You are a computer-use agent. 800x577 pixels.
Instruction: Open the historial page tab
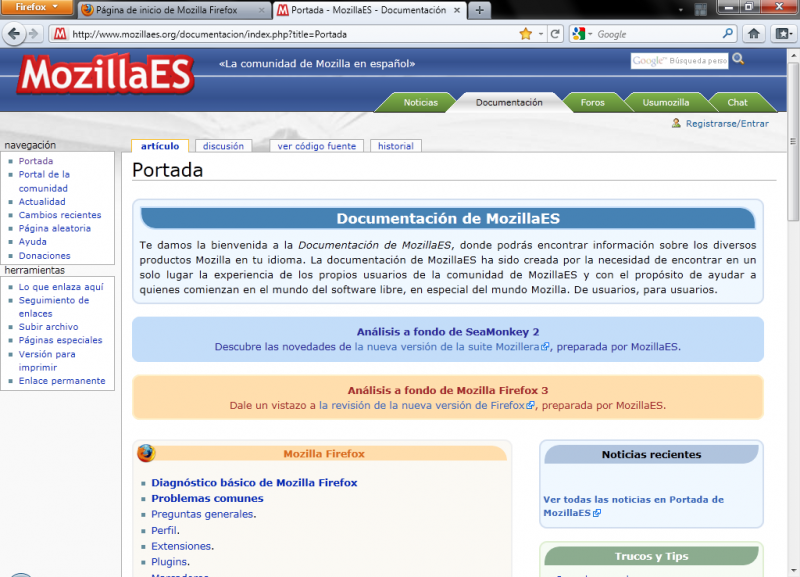pyautogui.click(x=395, y=146)
